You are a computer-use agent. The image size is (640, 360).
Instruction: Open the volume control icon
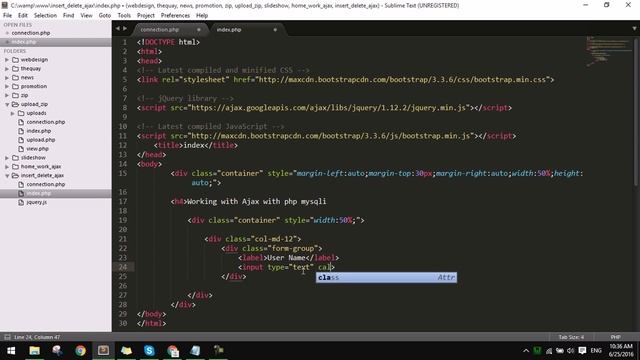click(571, 351)
